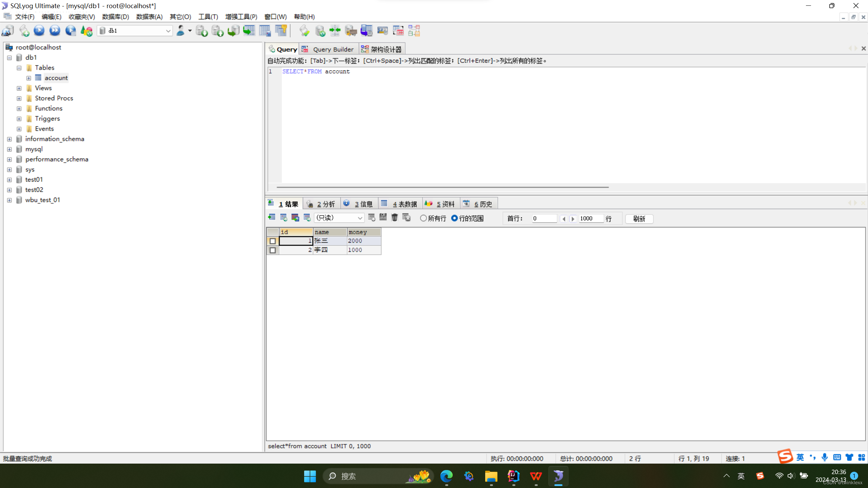The width and height of the screenshot is (868, 488).
Task: Click the Schema Designer toolbar icon
Action: tap(414, 31)
